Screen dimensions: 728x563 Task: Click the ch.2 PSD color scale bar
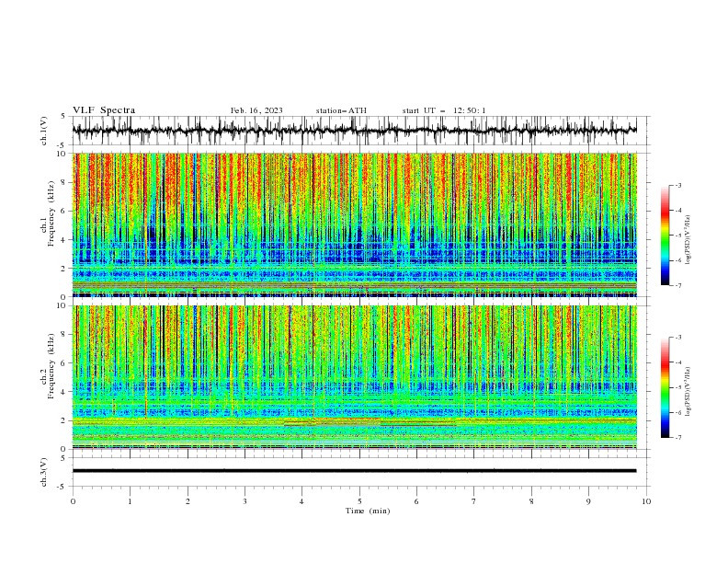coord(665,387)
